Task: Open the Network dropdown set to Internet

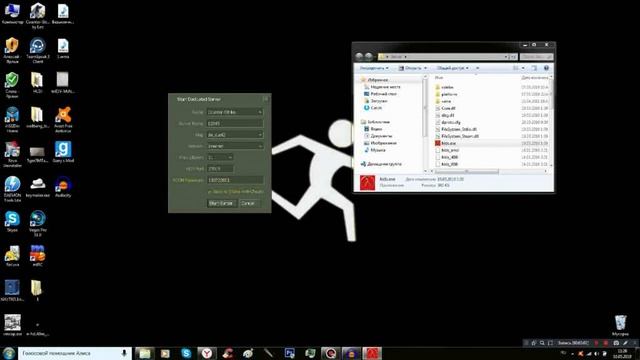Action: 235,146
